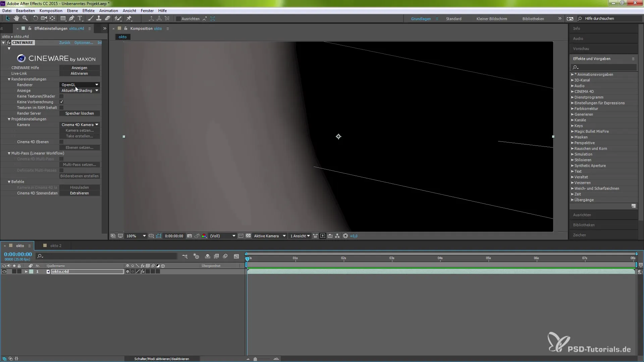Click Speicher löschen button
The height and width of the screenshot is (362, 644).
pyautogui.click(x=79, y=113)
